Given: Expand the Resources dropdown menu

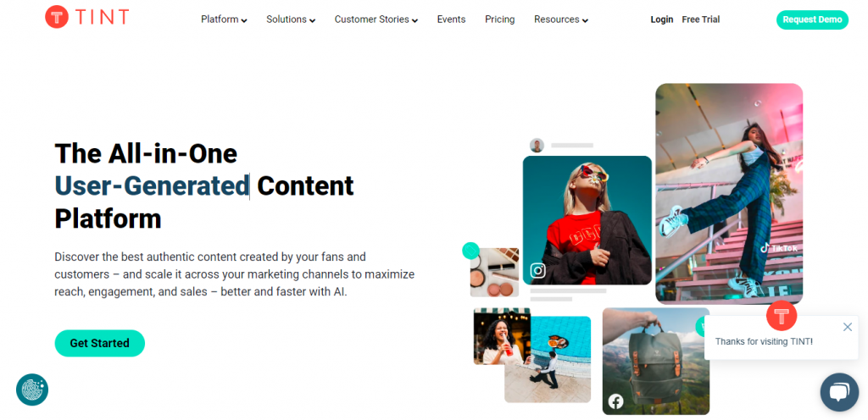Looking at the screenshot, I should click(x=561, y=19).
